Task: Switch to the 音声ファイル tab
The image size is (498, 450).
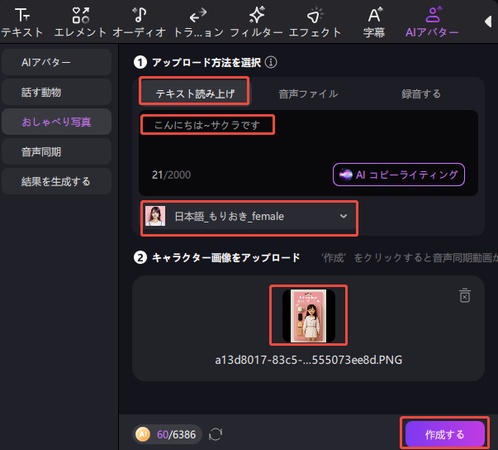Action: coord(308,94)
